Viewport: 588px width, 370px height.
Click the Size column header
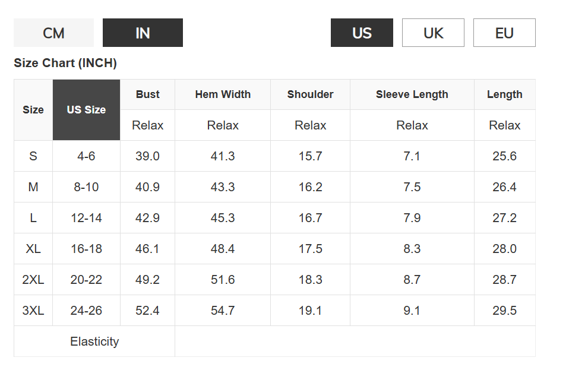(33, 110)
